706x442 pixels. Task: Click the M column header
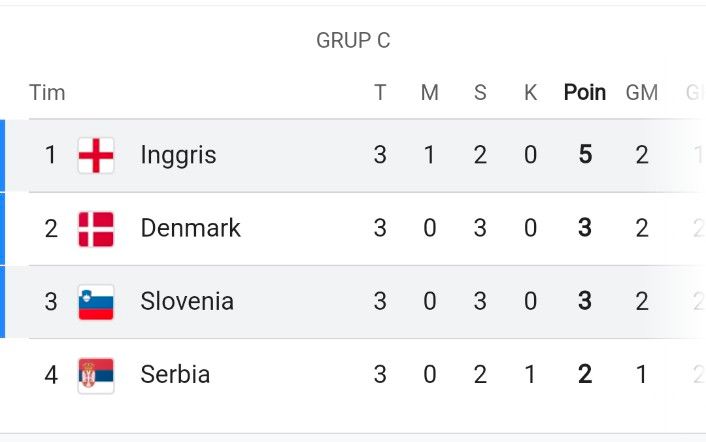[x=430, y=93]
